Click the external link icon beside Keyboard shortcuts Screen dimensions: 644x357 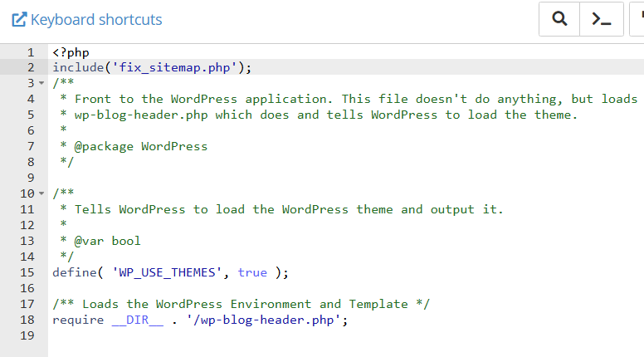pyautogui.click(x=19, y=19)
